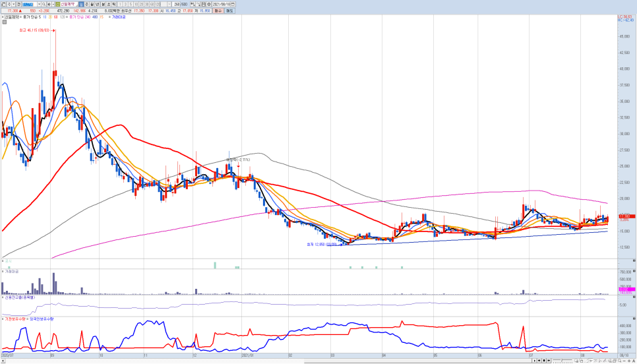This screenshot has width=637, height=364.
Task: Click the chart horizontal scrollbar at bottom
Action: 266,360
